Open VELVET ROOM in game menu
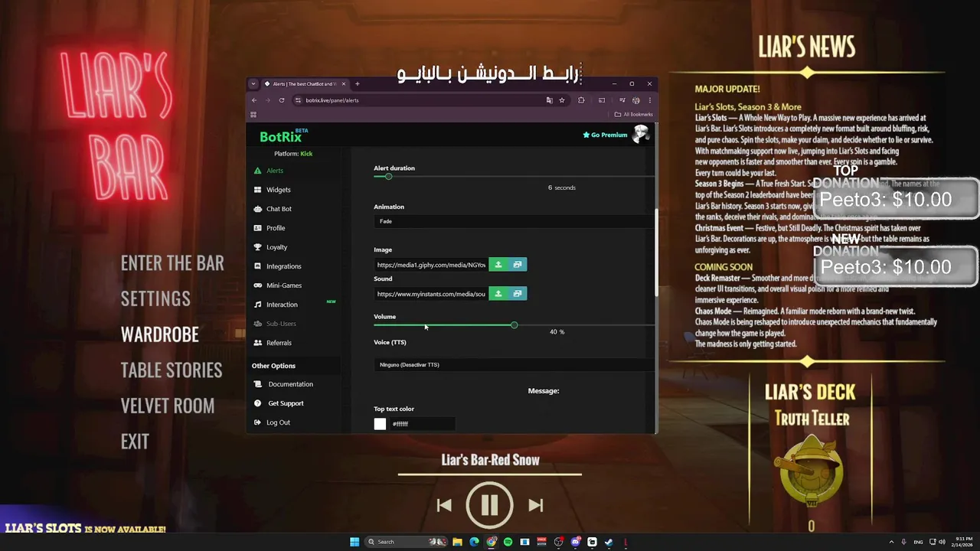 [x=168, y=406]
